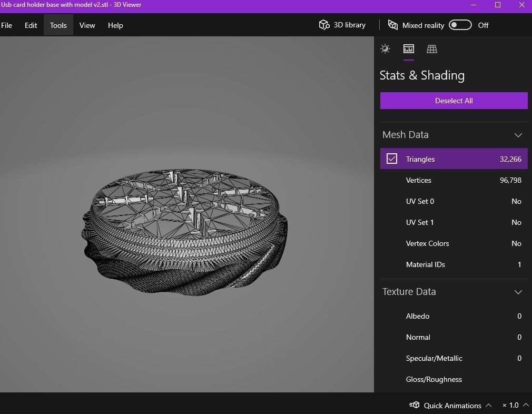The height and width of the screenshot is (414, 532).
Task: Click the Quick Animations cube icon
Action: 415,405
